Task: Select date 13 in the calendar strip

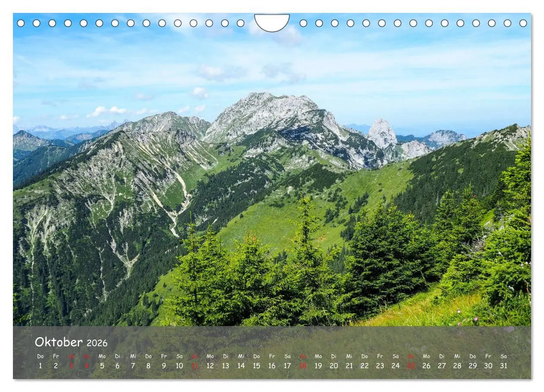Action: 225,366
